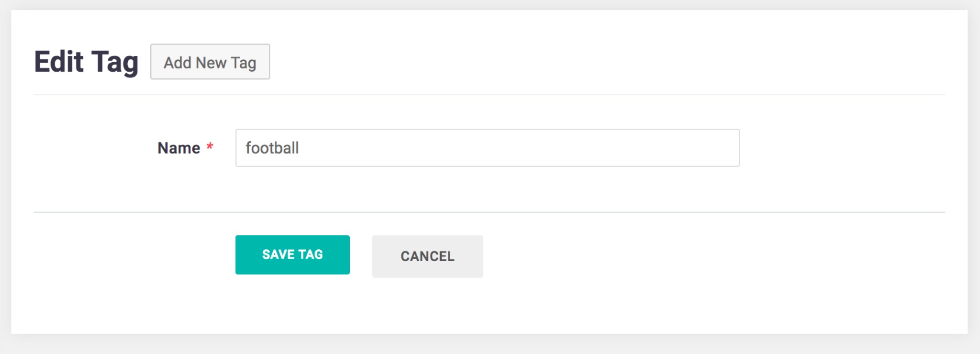Viewport: 980px width, 354px height.
Task: Save changes to the football tag
Action: coord(292,254)
